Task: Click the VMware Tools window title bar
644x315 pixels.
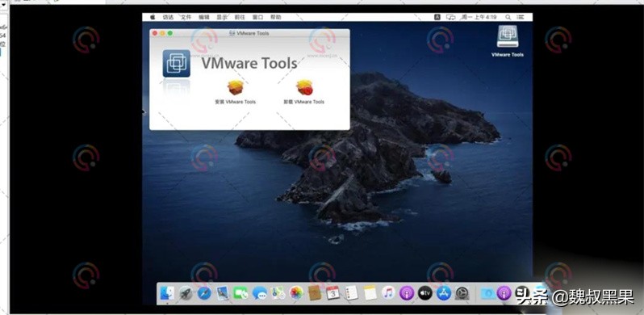Action: (249, 33)
